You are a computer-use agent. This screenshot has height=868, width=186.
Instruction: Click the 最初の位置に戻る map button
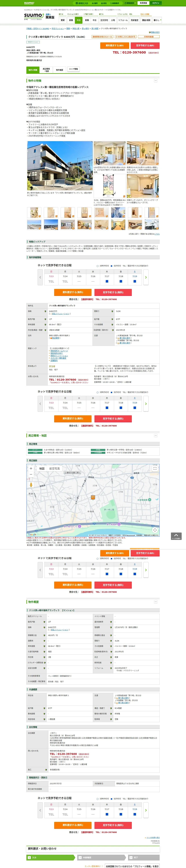tap(72, 473)
